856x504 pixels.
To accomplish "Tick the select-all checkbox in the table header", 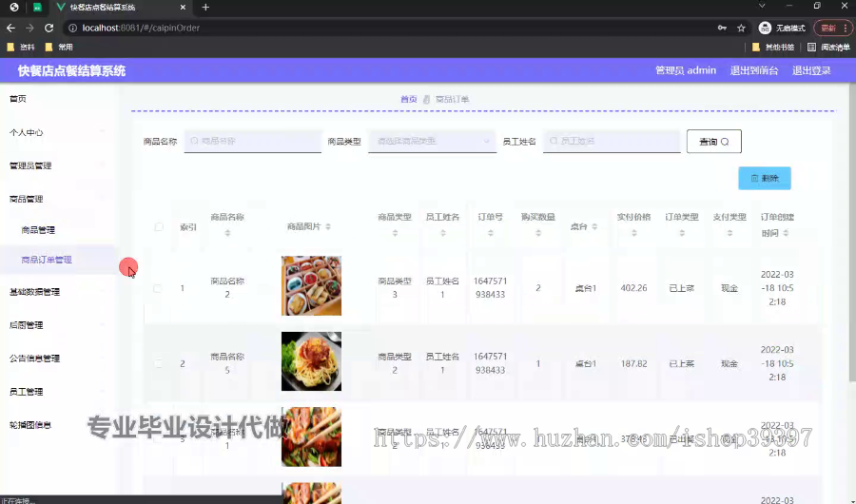I will point(159,226).
